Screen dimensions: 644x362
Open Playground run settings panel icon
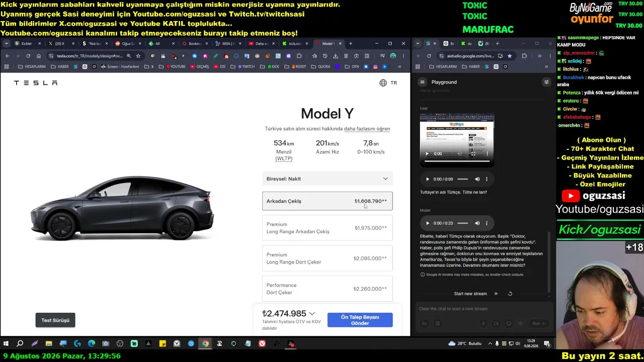pyautogui.click(x=546, y=82)
